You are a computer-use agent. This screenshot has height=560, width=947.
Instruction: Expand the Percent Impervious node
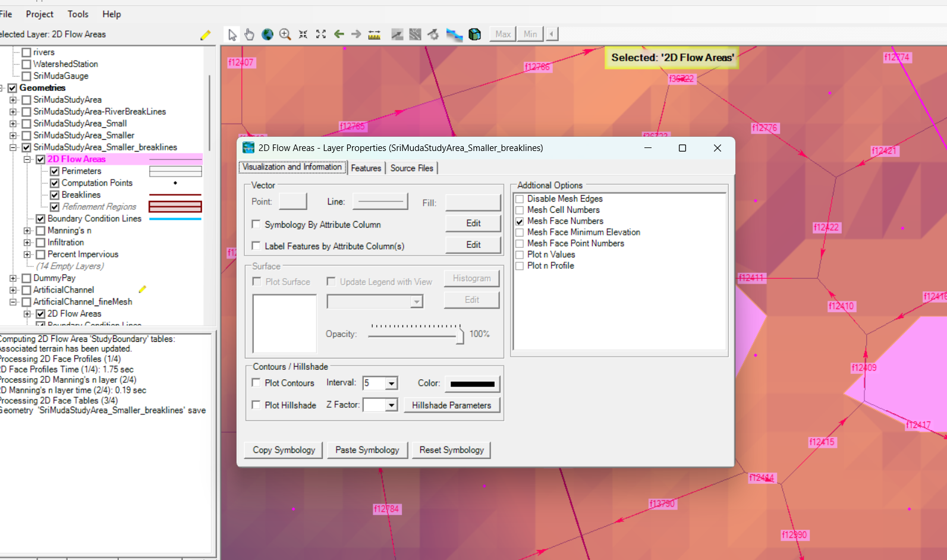click(x=27, y=254)
